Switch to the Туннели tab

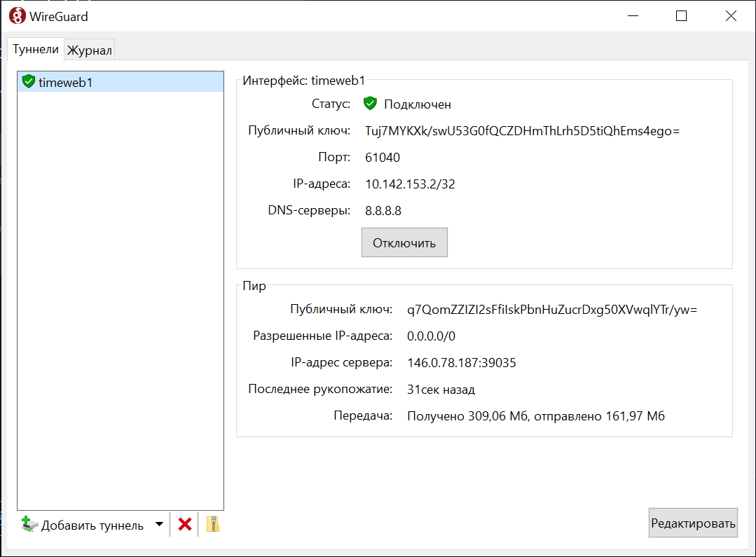tap(36, 49)
